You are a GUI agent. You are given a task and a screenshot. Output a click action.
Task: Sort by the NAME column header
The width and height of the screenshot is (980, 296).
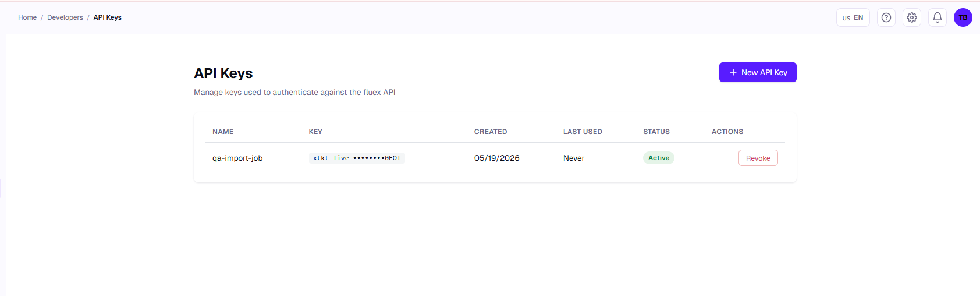coord(223,132)
